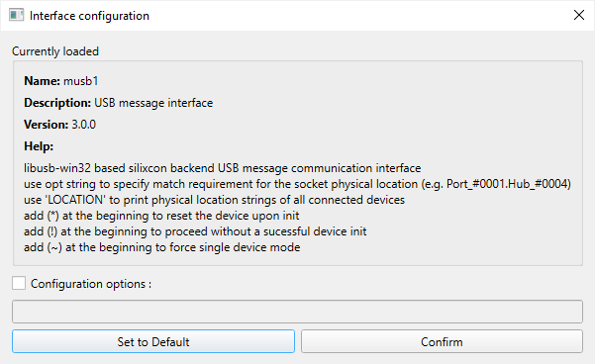The height and width of the screenshot is (364, 595).
Task: Click the 'USB message interface' description text
Action: coord(153,103)
